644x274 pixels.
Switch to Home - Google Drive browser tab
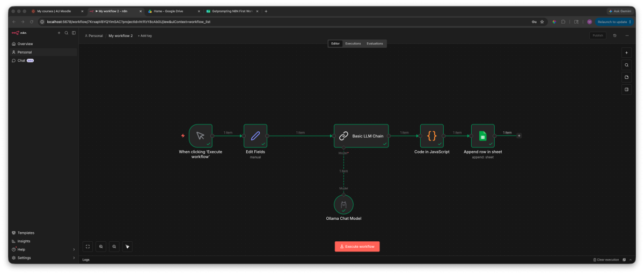[x=173, y=11]
